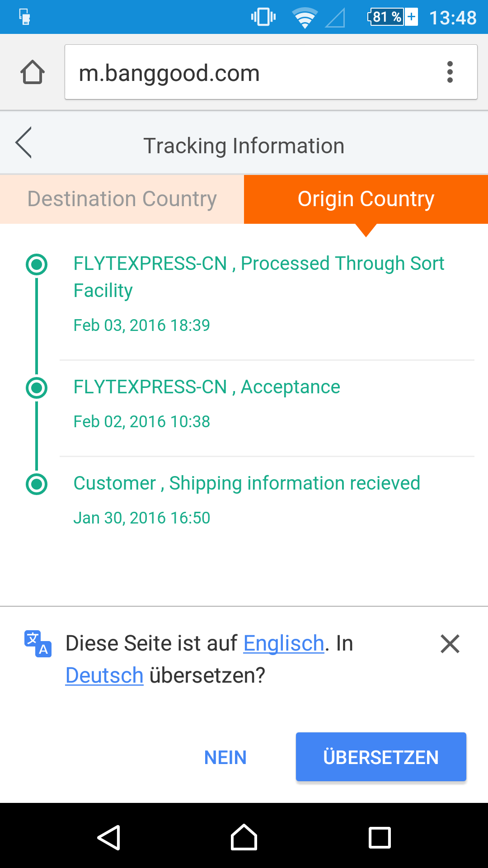Viewport: 488px width, 868px height.
Task: Tap the Processed Through Sort Facility marker
Action: 37,264
